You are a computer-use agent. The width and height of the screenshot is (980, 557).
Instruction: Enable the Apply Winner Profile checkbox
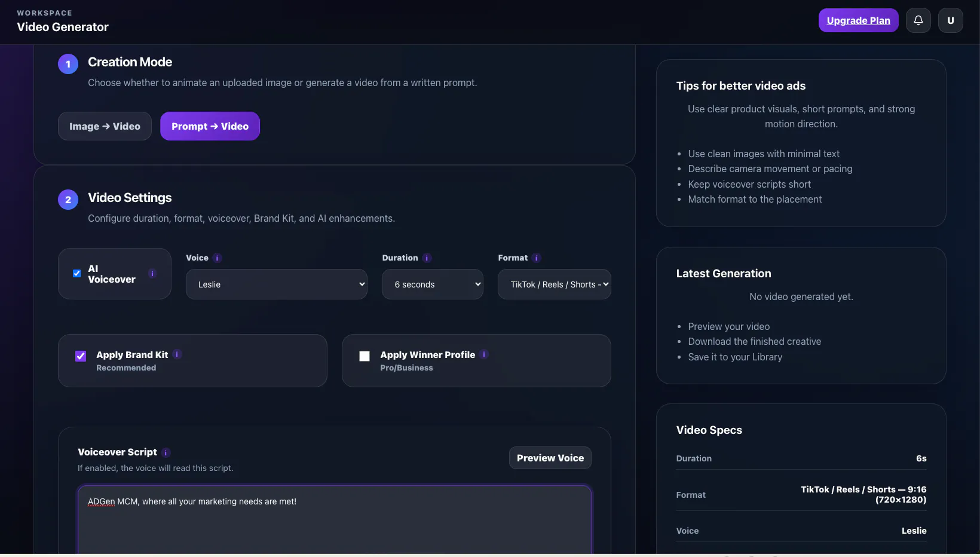tap(365, 356)
